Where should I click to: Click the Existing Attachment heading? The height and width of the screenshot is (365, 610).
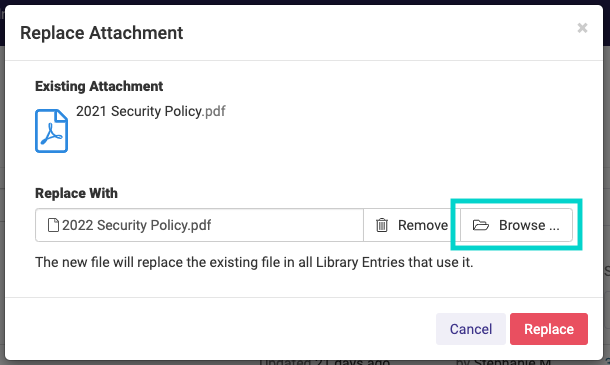(99, 86)
